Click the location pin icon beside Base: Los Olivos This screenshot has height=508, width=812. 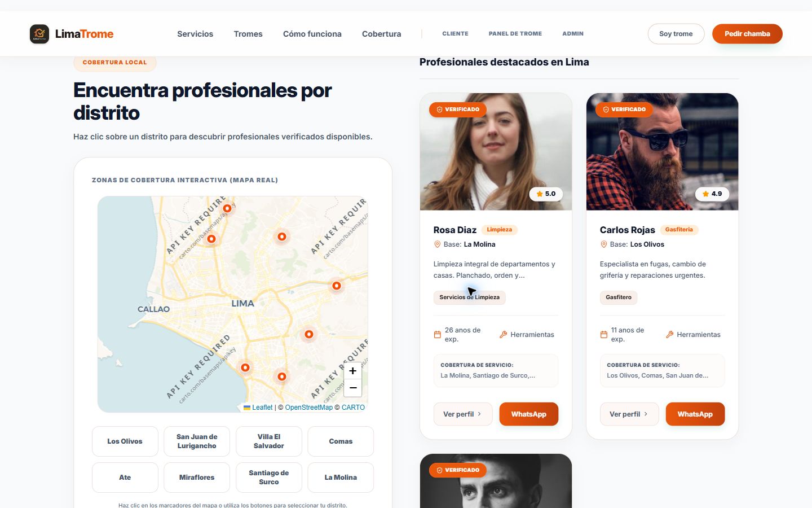tap(603, 244)
